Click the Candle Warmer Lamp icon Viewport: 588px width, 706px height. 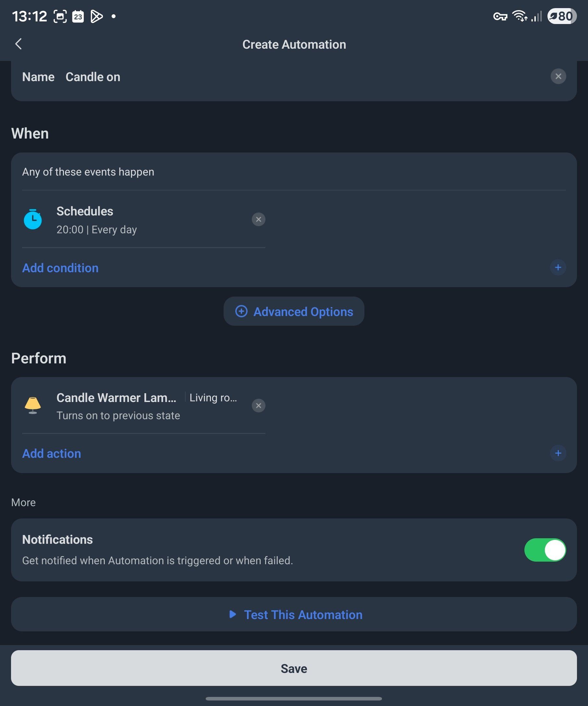point(32,405)
